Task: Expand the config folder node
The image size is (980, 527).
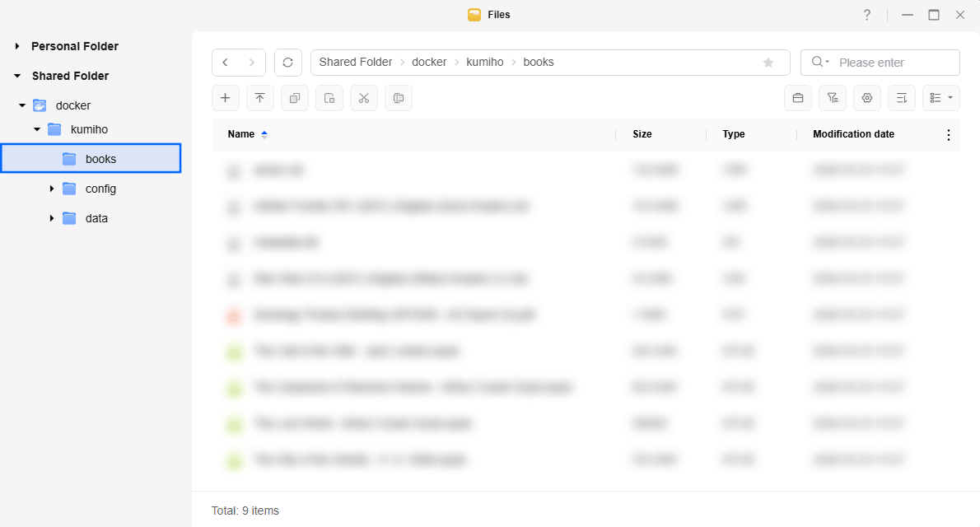Action: point(52,189)
